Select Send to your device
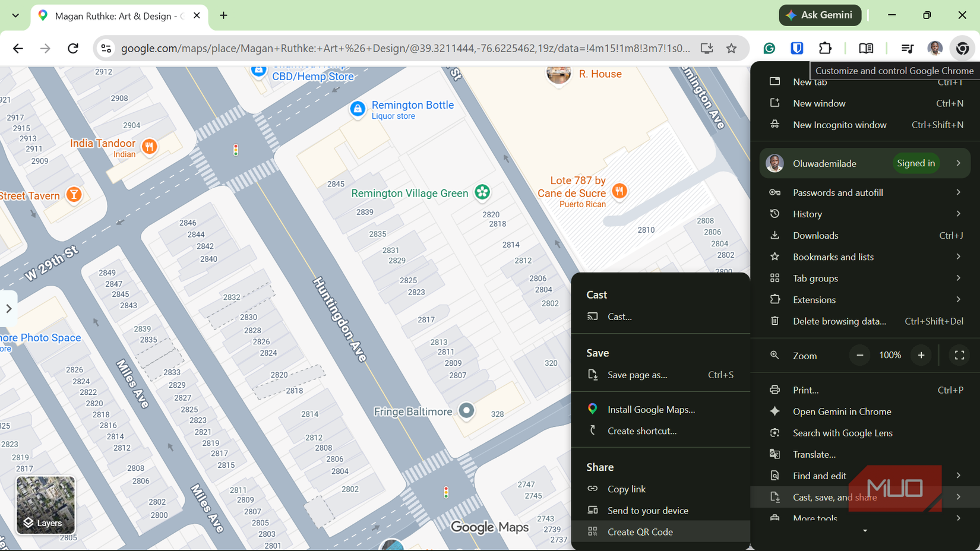 pos(660,510)
